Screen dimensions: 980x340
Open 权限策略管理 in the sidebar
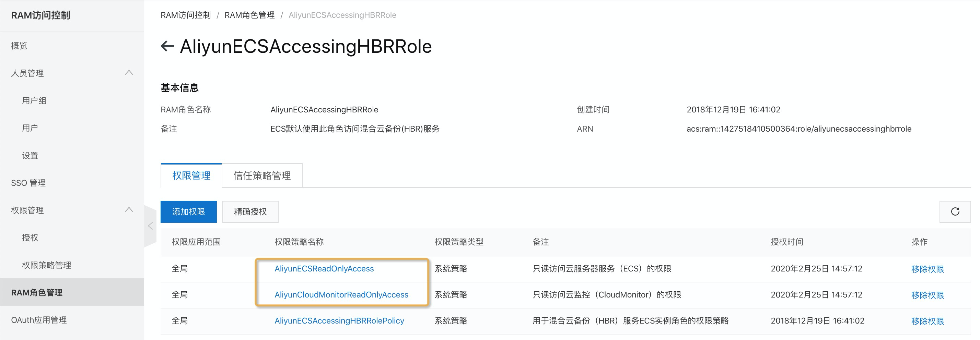[x=47, y=265]
